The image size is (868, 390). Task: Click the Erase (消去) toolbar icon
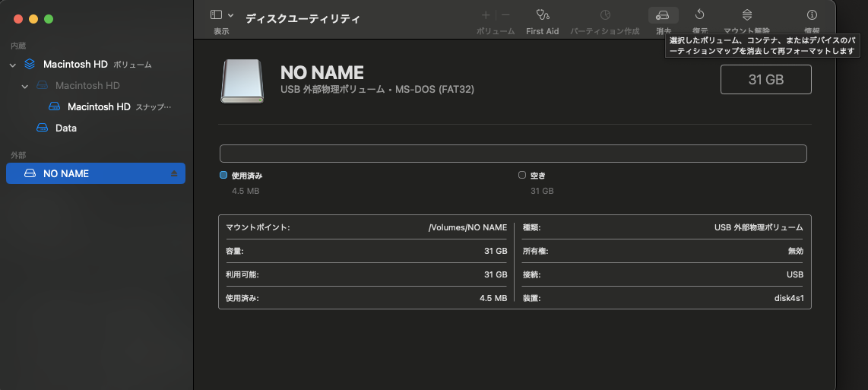663,15
